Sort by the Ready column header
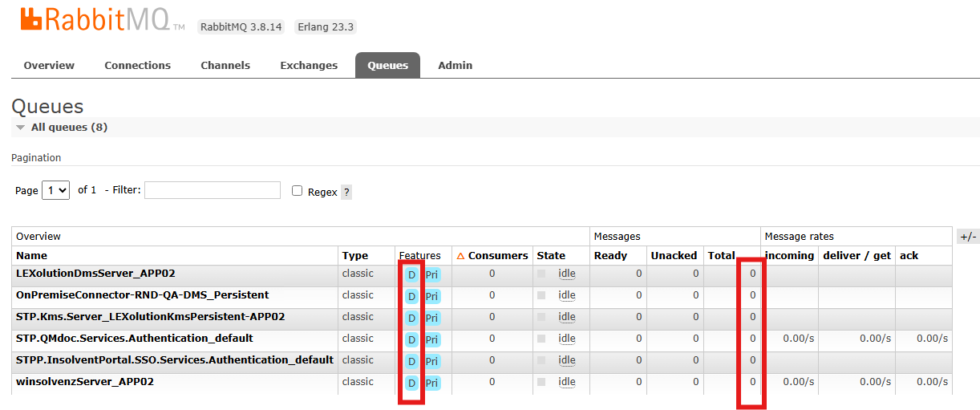This screenshot has height=410, width=980. (x=609, y=255)
